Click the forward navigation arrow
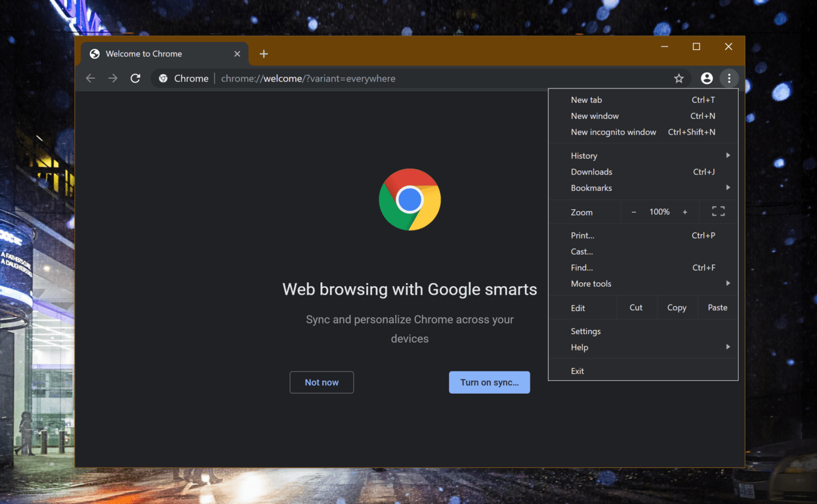 [x=113, y=79]
